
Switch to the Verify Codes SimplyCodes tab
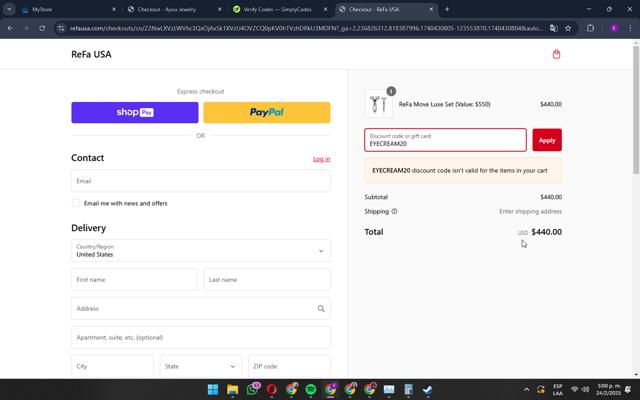click(x=280, y=9)
